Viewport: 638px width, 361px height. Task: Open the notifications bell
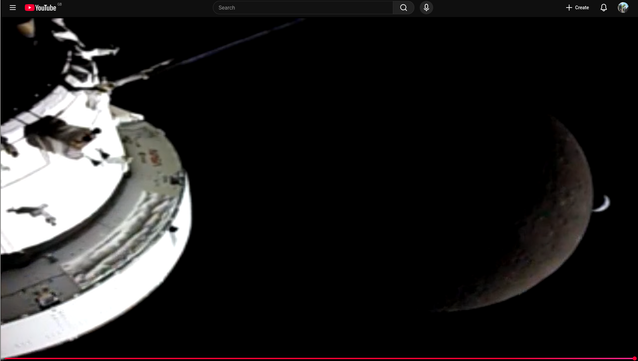coord(603,8)
